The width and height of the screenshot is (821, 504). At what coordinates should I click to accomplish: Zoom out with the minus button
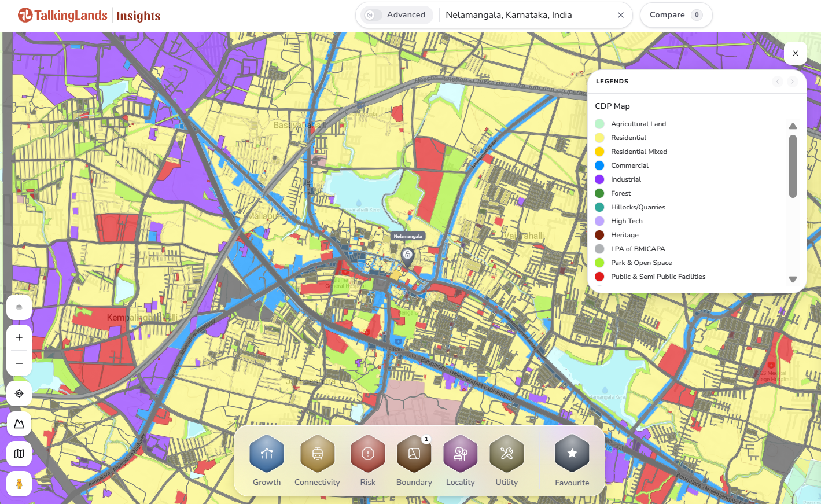(19, 363)
